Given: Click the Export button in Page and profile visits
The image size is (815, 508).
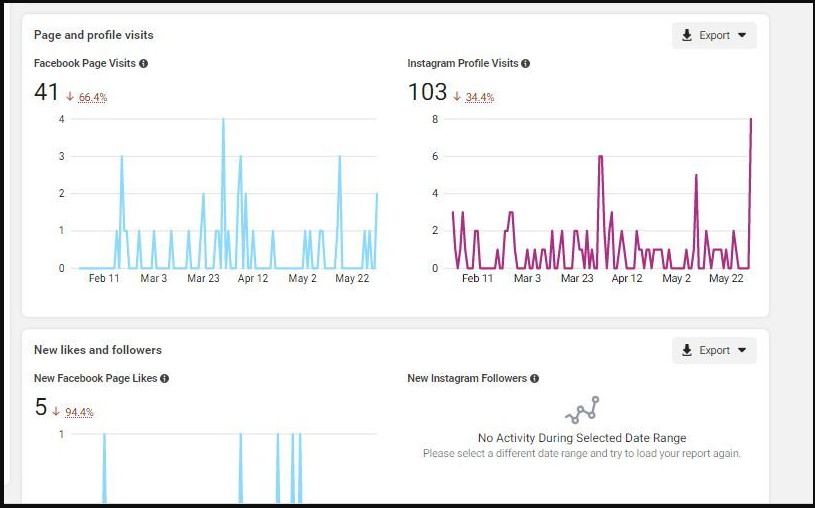Looking at the screenshot, I should [714, 35].
